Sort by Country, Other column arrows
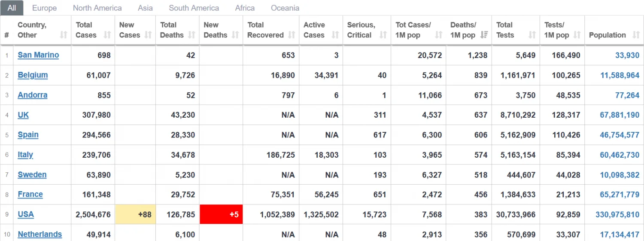The width and height of the screenshot is (644, 241). [x=64, y=35]
